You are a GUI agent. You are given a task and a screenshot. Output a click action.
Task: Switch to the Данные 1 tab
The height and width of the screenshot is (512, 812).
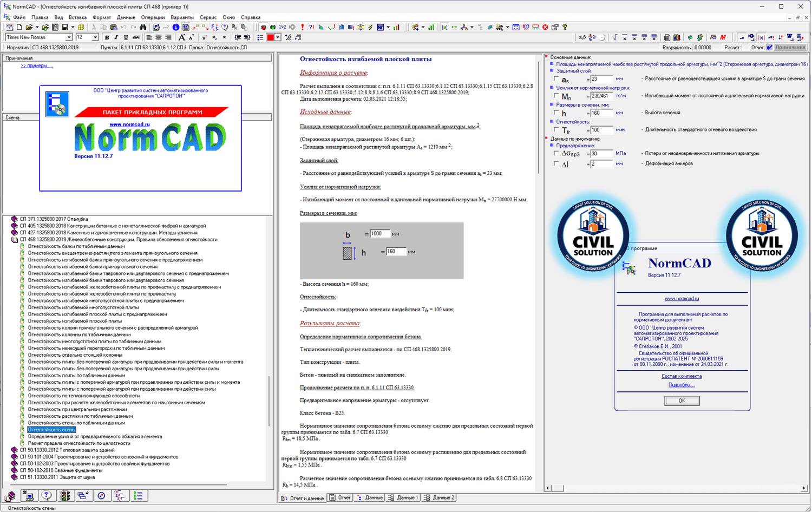tap(403, 498)
